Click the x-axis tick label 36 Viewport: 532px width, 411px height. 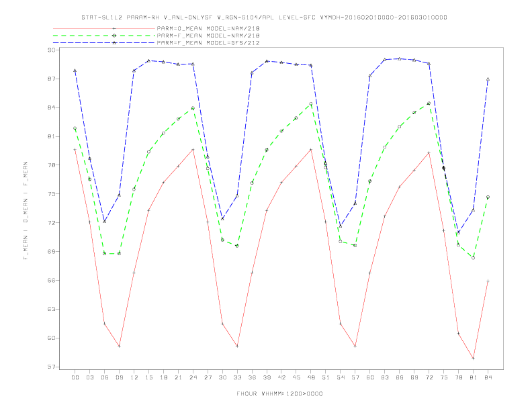point(252,377)
